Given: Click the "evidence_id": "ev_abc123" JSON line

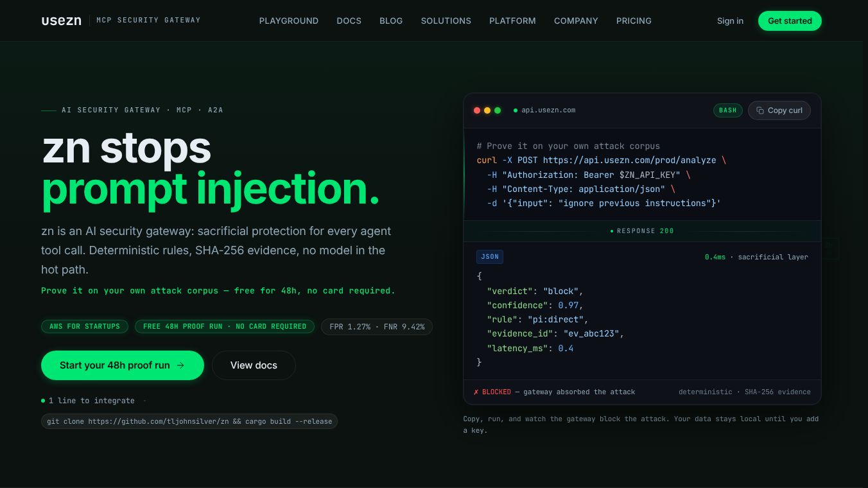Looking at the screenshot, I should tap(555, 333).
